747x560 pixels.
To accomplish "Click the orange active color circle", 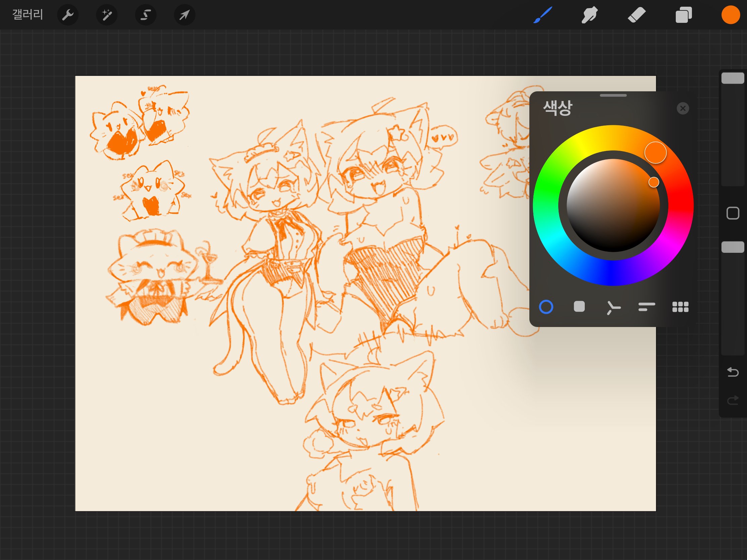I will (x=731, y=15).
